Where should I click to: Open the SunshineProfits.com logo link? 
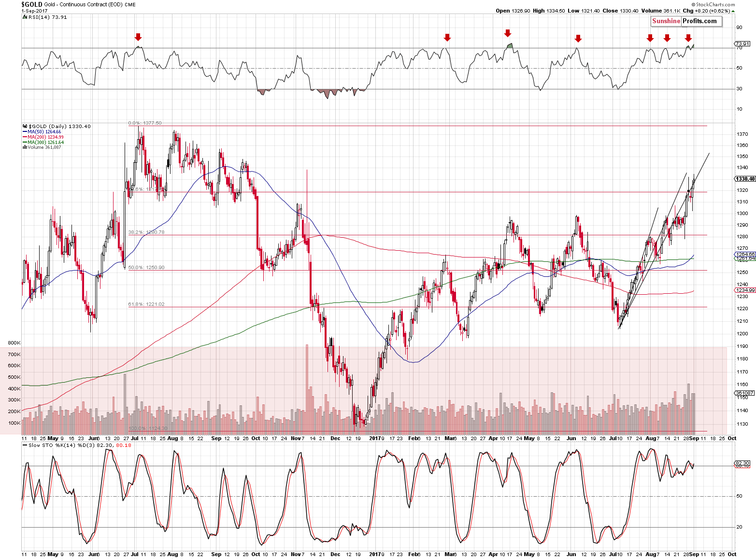[686, 21]
